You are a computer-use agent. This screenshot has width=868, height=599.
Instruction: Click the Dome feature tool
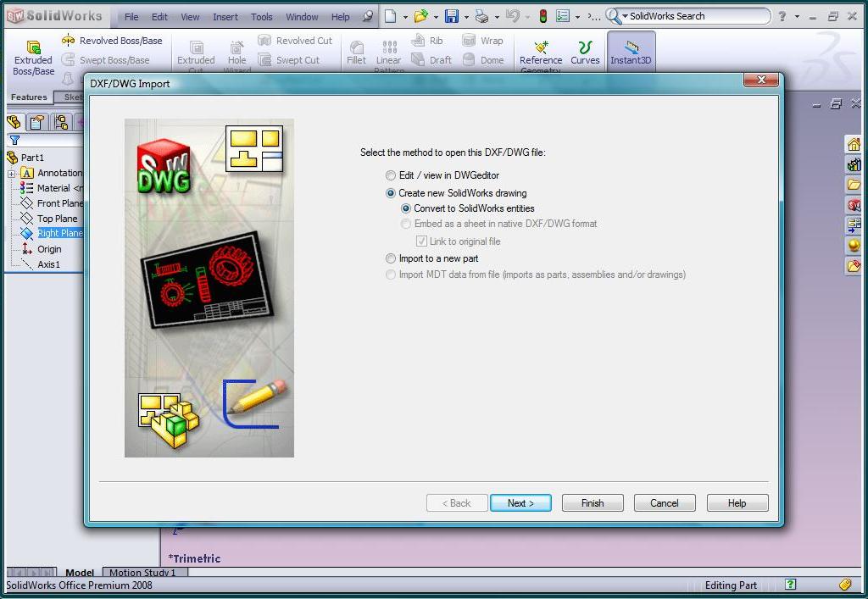(x=482, y=60)
